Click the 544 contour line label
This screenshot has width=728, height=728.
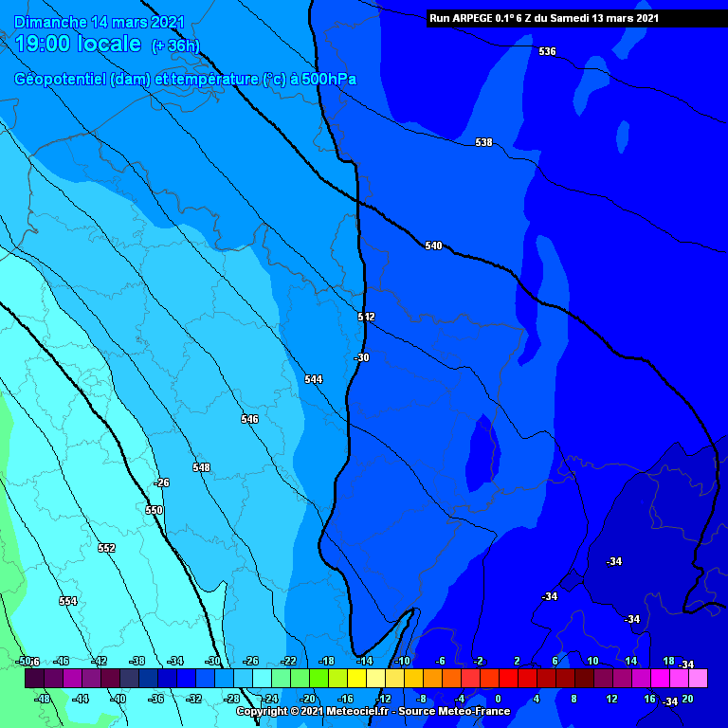313,379
